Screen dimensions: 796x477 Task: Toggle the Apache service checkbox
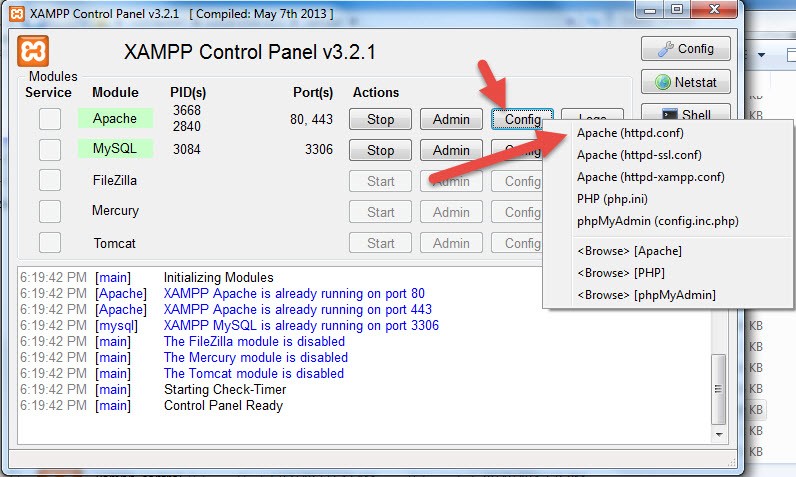[50, 119]
